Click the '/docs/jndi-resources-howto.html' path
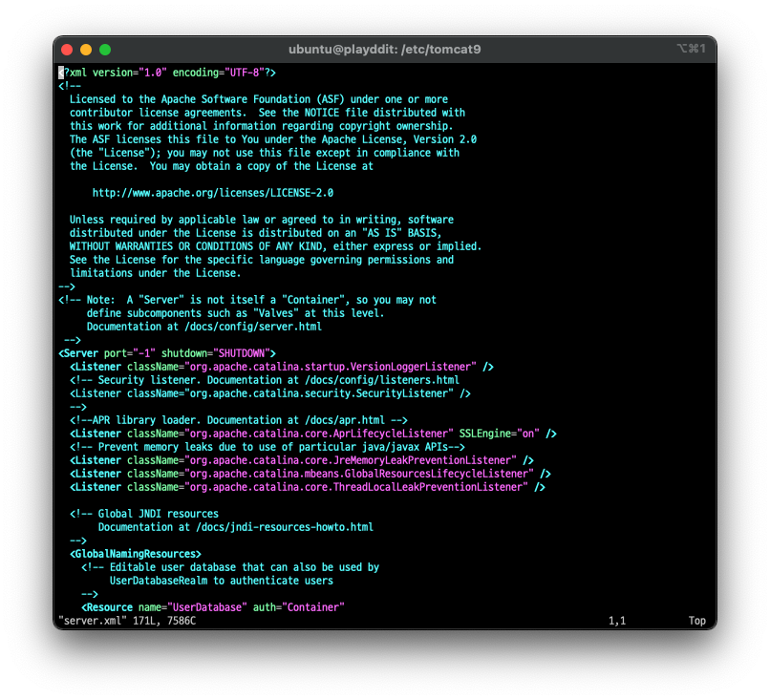The width and height of the screenshot is (770, 700). point(285,527)
